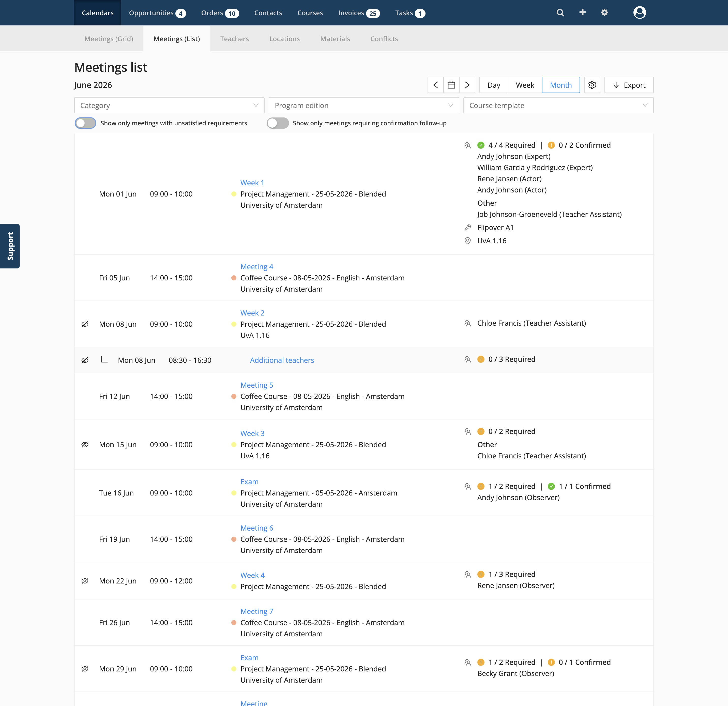The image size is (728, 706).
Task: Click teachers icon in Tue 16 Jun Exam row
Action: [x=468, y=486]
